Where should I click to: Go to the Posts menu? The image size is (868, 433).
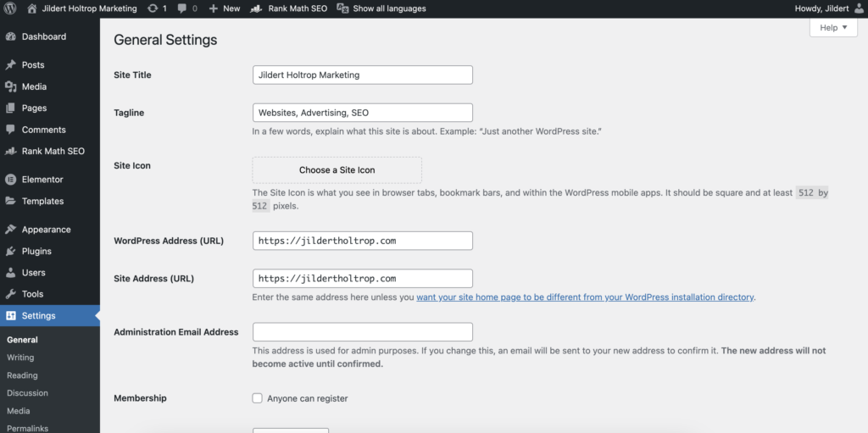pos(50,64)
